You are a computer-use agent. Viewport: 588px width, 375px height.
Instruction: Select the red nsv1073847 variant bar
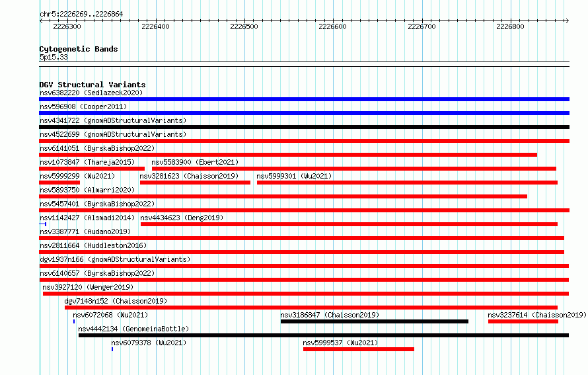point(92,169)
